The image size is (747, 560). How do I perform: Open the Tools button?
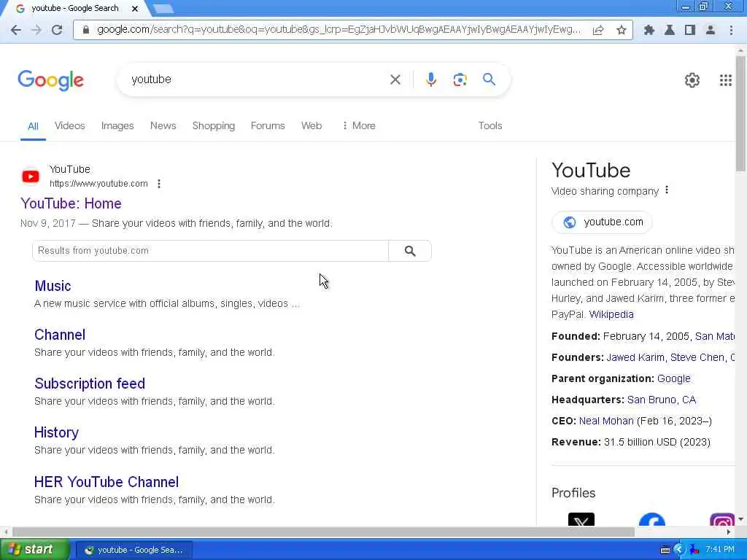click(x=490, y=125)
